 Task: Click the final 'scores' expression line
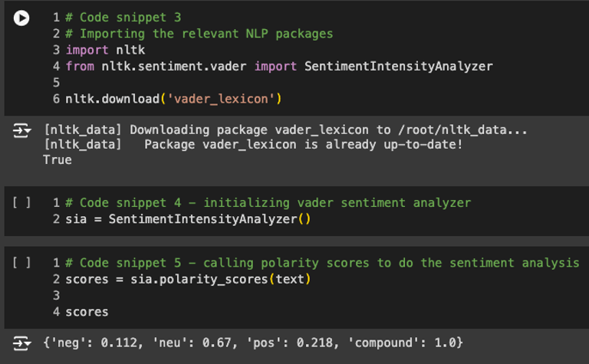click(87, 311)
